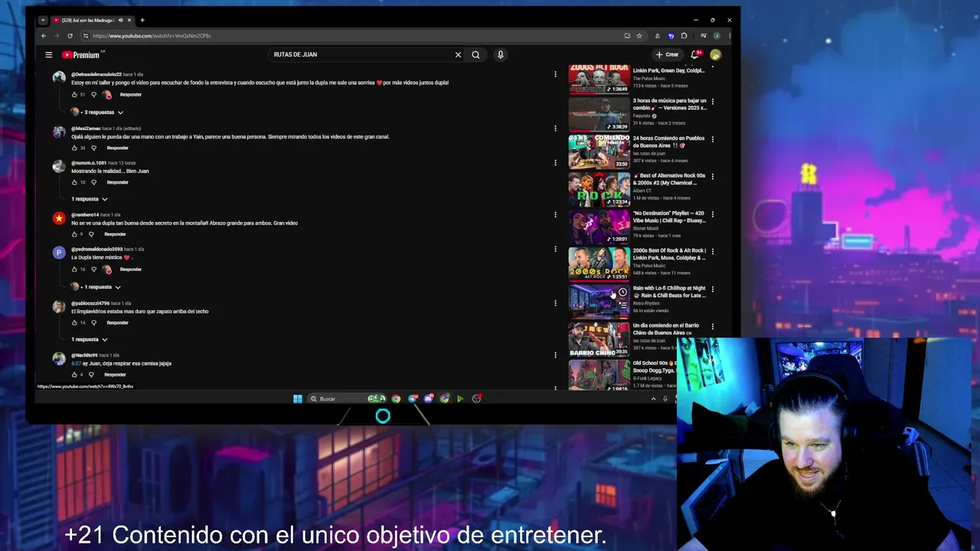Like the comment by @MaxiZamac
Image resolution: width=980 pixels, height=551 pixels.
74,148
